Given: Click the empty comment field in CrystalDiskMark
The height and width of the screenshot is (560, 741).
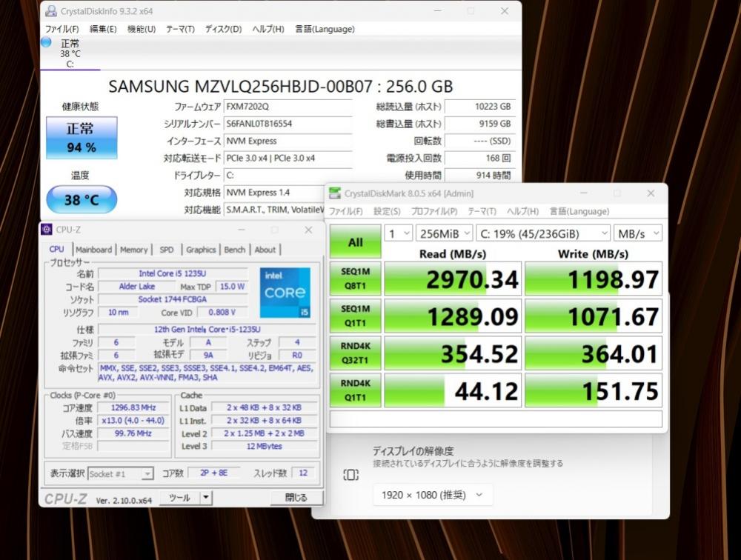Looking at the screenshot, I should coord(496,419).
